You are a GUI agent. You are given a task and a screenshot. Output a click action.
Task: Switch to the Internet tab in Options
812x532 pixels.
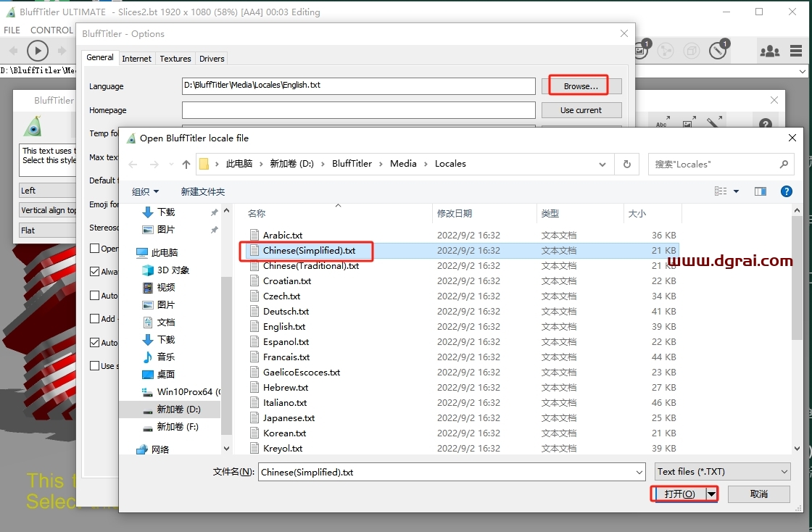[137, 59]
